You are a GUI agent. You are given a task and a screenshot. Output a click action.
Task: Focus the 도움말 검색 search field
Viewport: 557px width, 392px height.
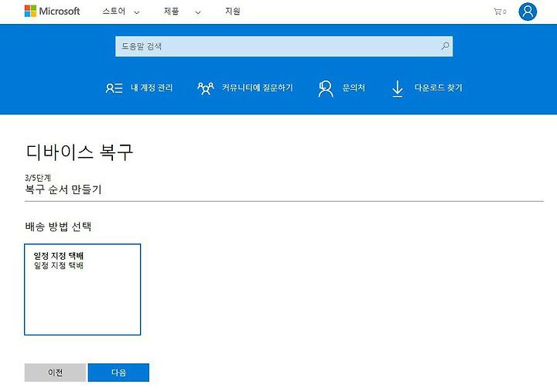(x=284, y=46)
